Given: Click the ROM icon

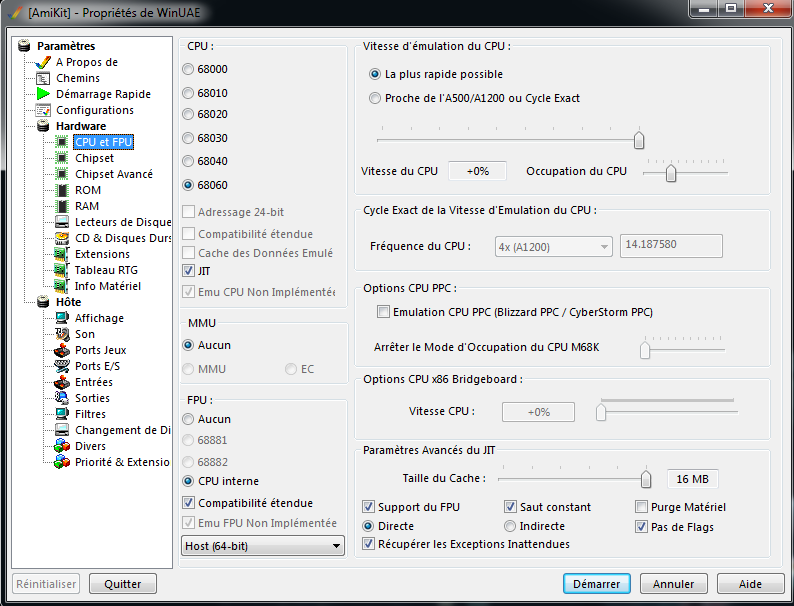Looking at the screenshot, I should [x=62, y=190].
